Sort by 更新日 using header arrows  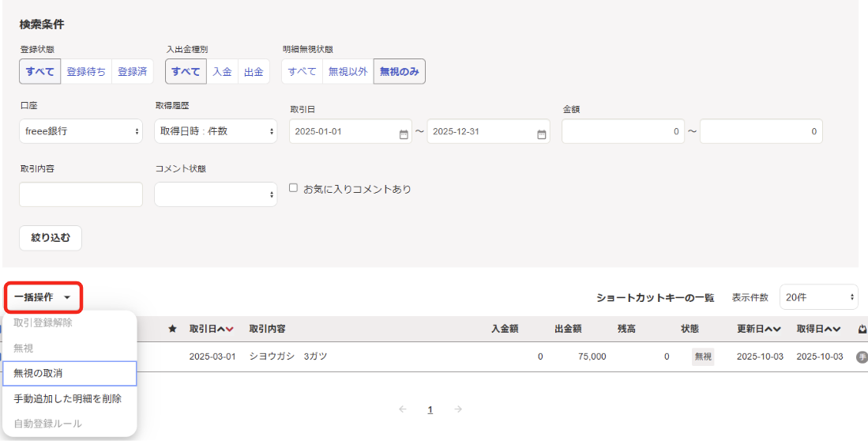coord(772,329)
